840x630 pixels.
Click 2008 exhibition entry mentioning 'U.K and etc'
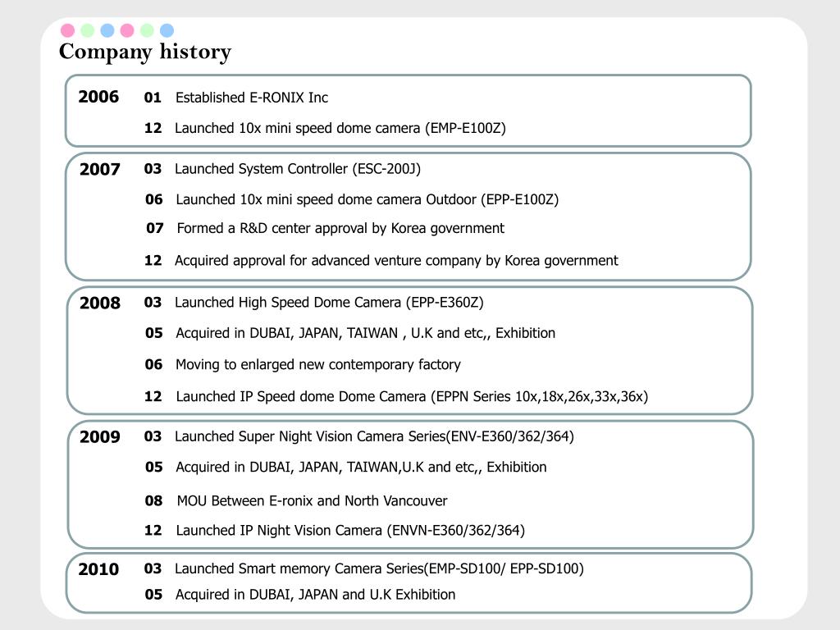(x=365, y=333)
